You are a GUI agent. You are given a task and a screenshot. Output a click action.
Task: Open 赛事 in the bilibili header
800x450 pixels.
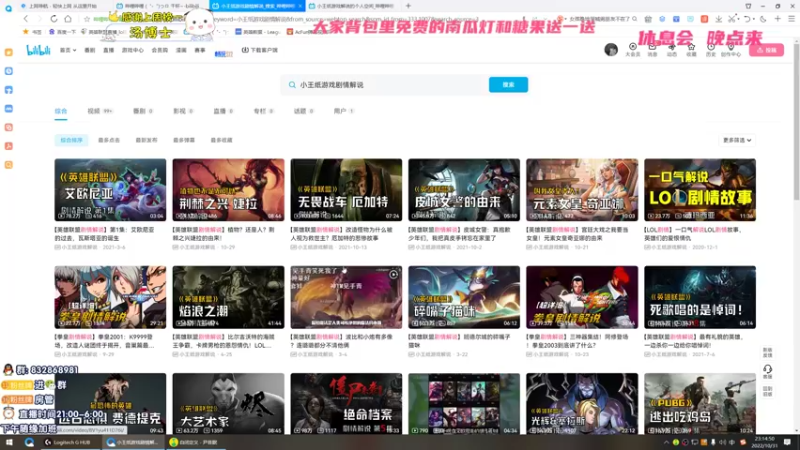[200, 50]
